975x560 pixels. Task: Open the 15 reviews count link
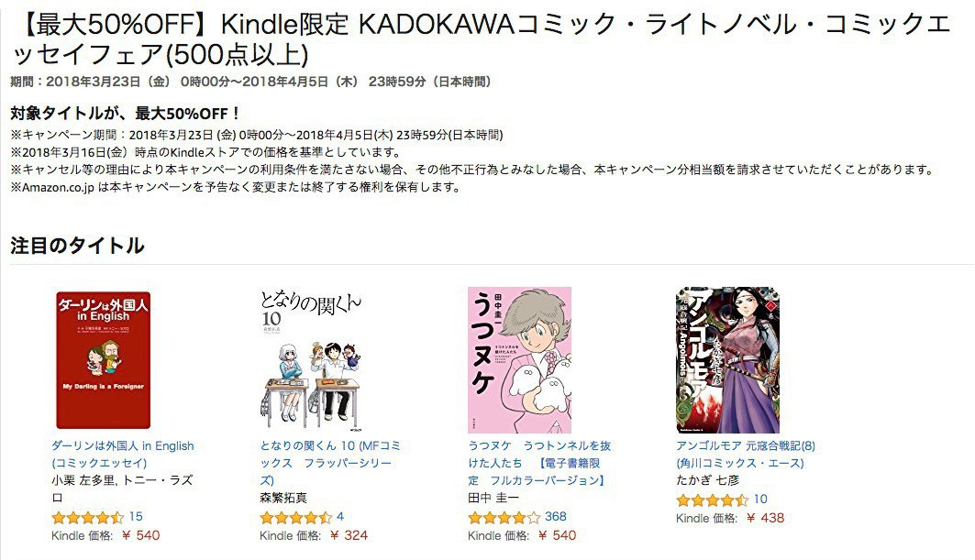click(136, 517)
